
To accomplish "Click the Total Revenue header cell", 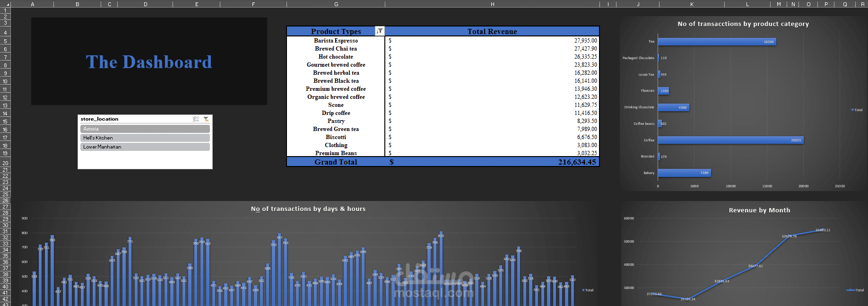I will pyautogui.click(x=492, y=31).
